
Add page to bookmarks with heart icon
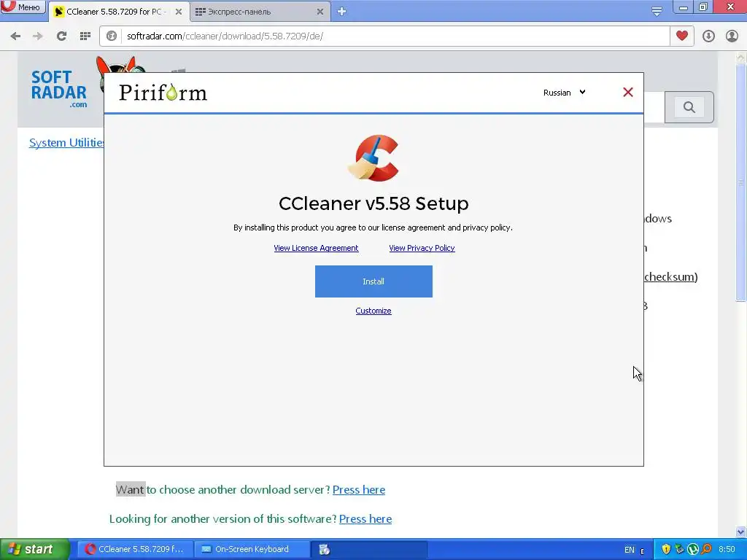coord(682,36)
